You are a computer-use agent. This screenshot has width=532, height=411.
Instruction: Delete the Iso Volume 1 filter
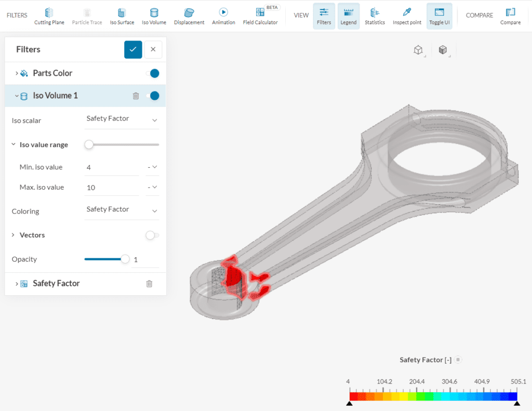click(x=136, y=96)
